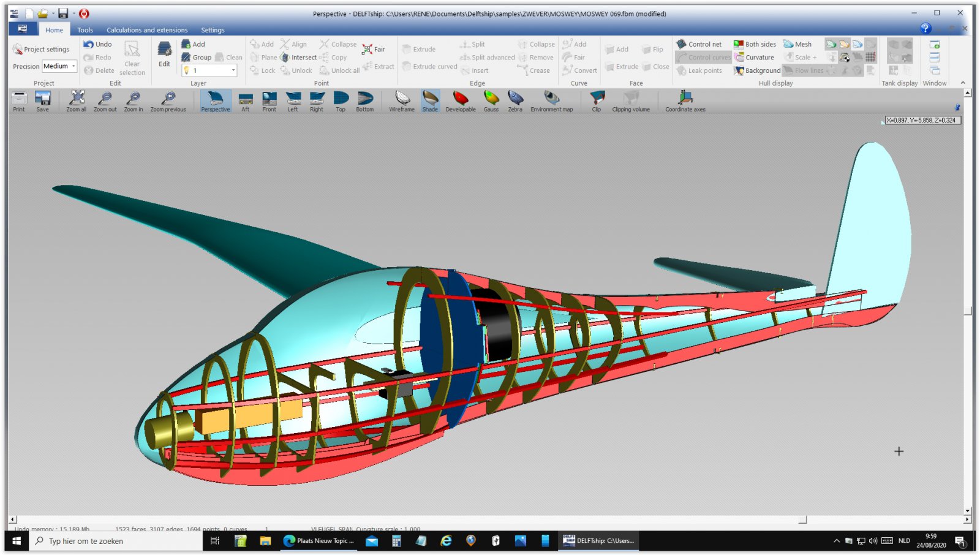
Task: Toggle Control net visibility
Action: point(699,44)
